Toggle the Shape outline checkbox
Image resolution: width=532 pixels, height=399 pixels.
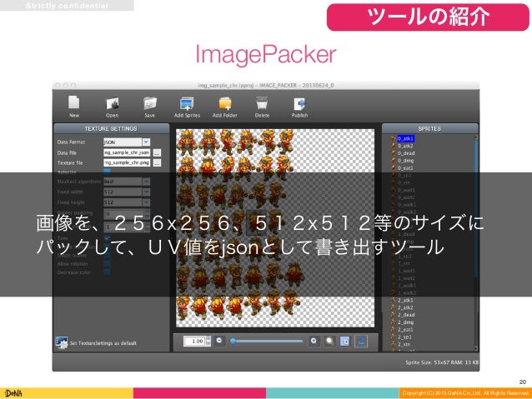107,255
